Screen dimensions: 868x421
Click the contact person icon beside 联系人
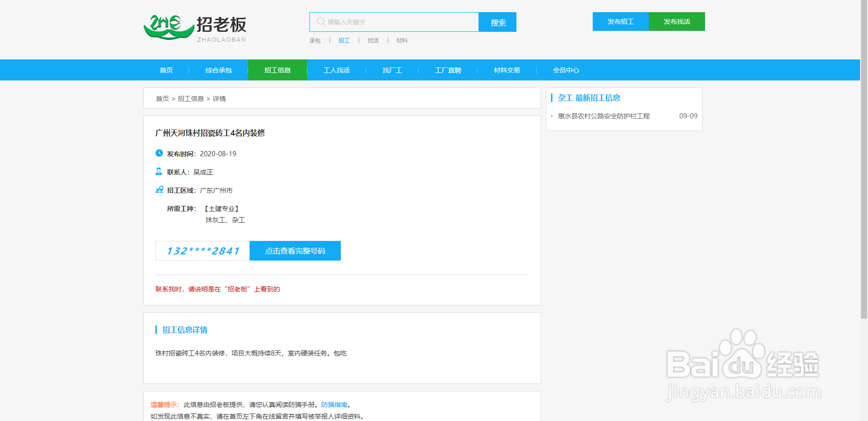click(158, 171)
